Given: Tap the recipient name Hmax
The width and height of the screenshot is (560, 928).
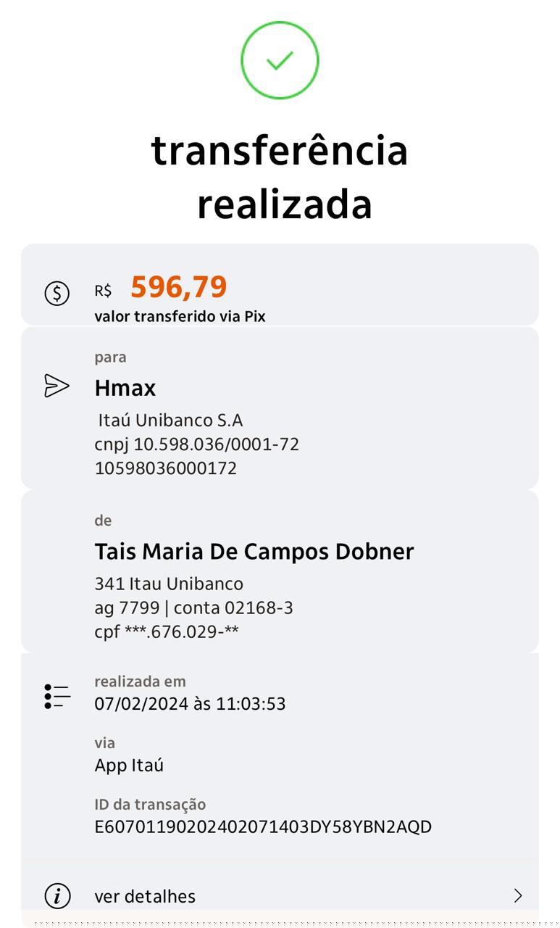Looking at the screenshot, I should point(125,388).
